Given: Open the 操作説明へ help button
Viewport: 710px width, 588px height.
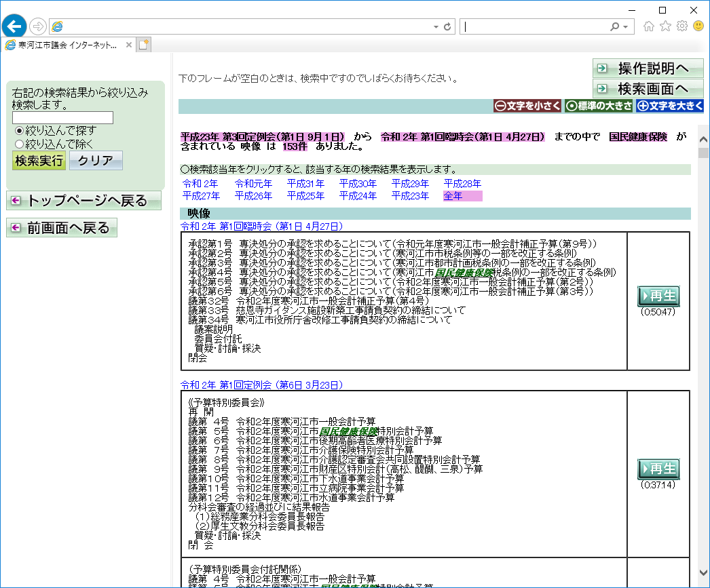Looking at the screenshot, I should click(x=648, y=68).
